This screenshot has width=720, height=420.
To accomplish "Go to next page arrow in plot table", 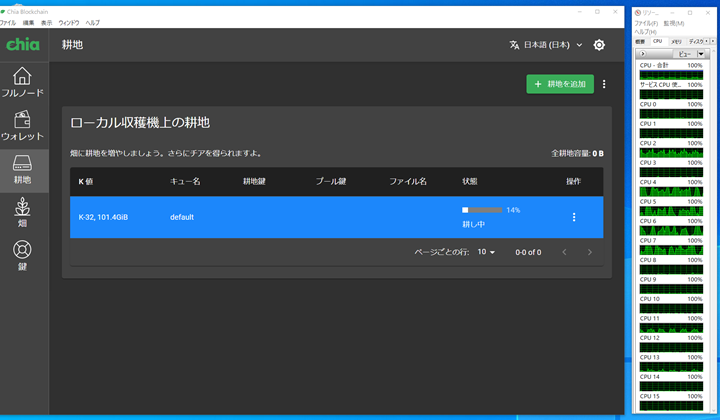I will click(590, 252).
